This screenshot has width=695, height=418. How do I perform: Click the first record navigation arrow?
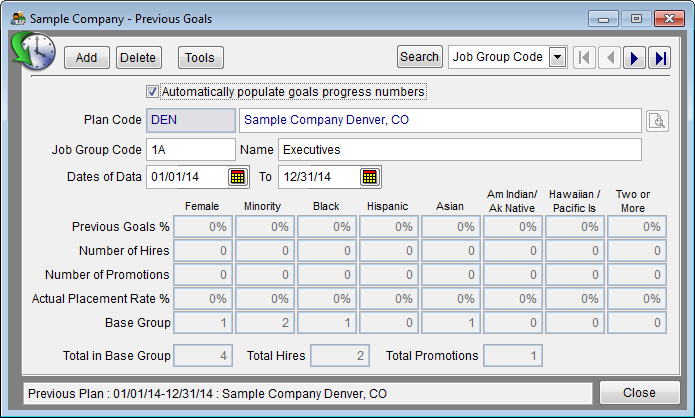[x=584, y=58]
